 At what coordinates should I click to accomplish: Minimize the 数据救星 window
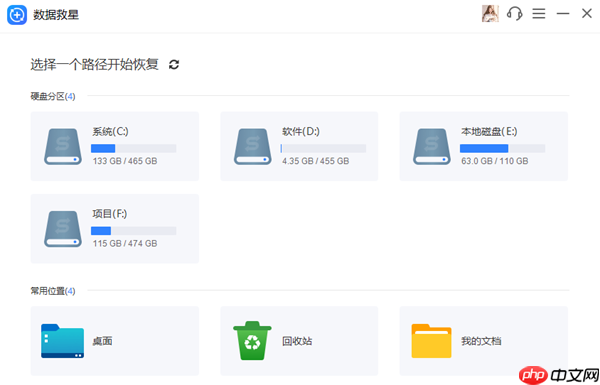click(563, 14)
